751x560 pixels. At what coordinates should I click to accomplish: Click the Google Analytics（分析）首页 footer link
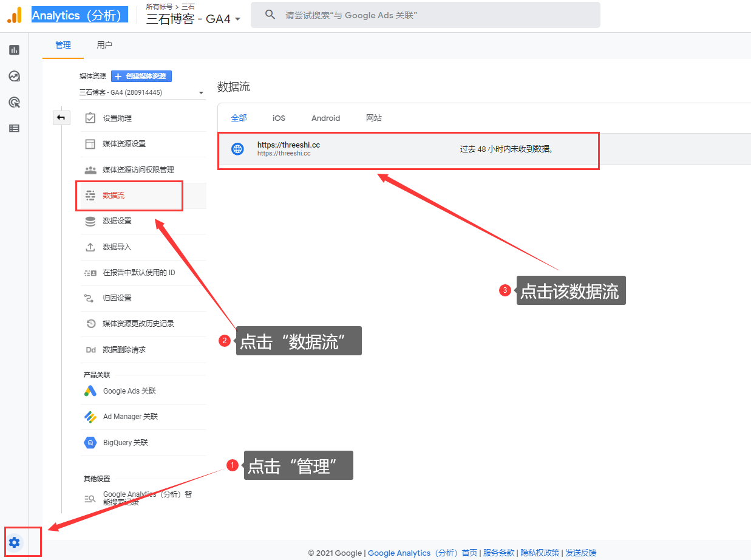[x=423, y=553]
